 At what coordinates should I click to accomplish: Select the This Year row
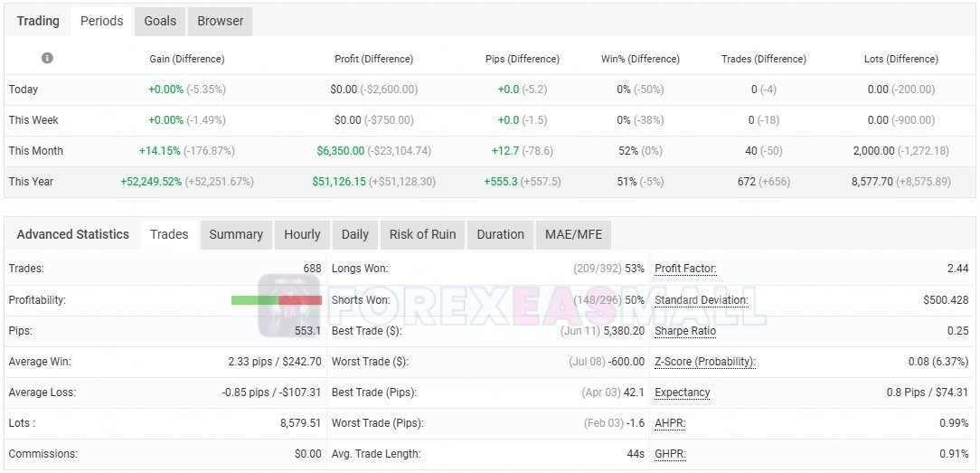tap(489, 182)
